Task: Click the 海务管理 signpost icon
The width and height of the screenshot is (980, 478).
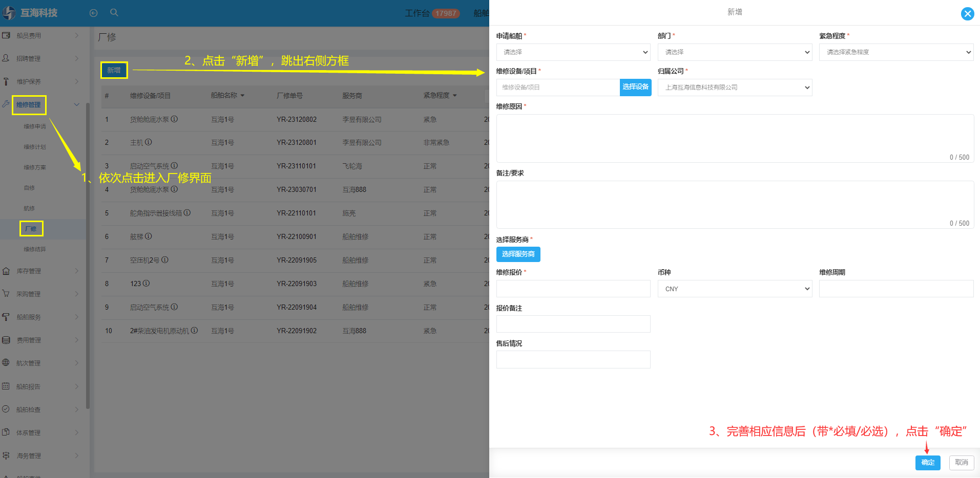Action: tap(6, 455)
